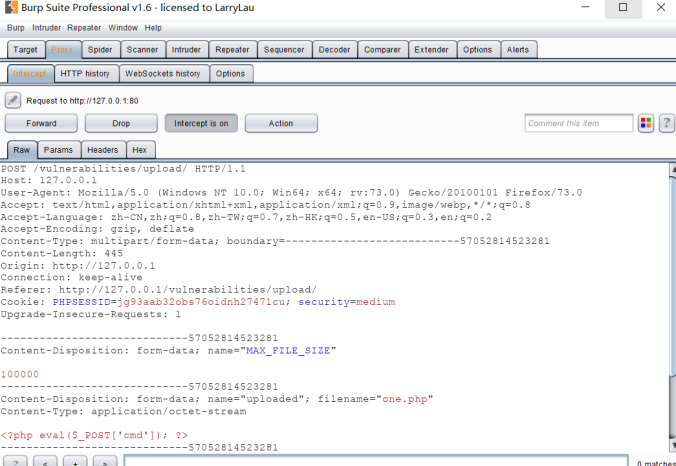
Task: Go to the Intruder tool tab
Action: (186, 50)
